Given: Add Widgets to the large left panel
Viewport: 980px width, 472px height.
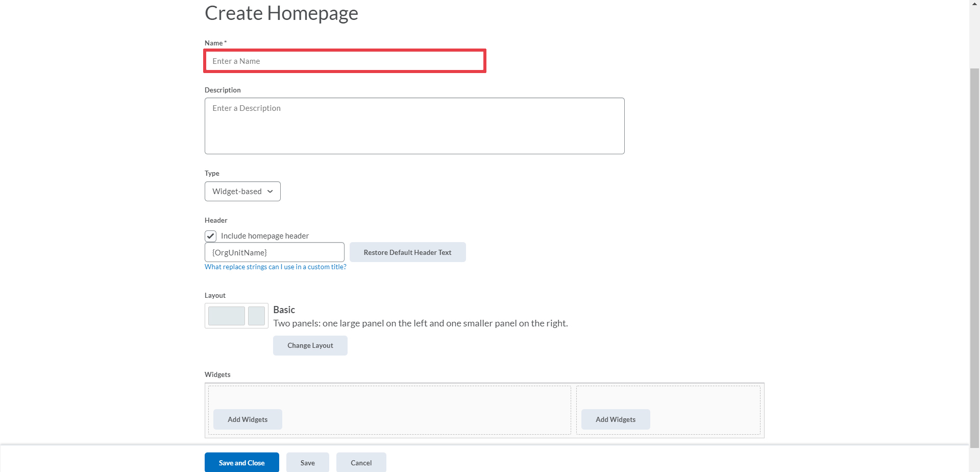Looking at the screenshot, I should tap(248, 419).
